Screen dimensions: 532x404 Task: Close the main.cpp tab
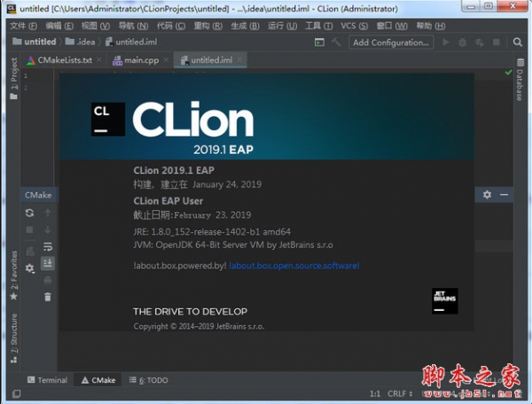click(x=166, y=59)
